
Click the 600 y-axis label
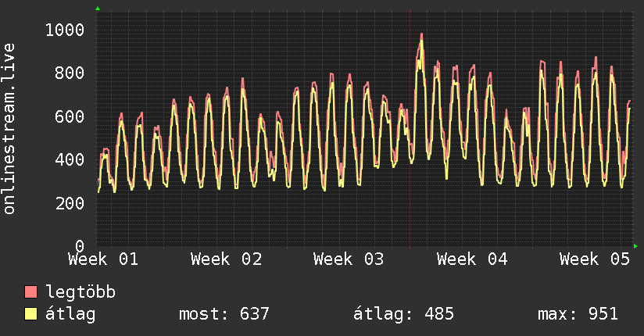tap(70, 116)
